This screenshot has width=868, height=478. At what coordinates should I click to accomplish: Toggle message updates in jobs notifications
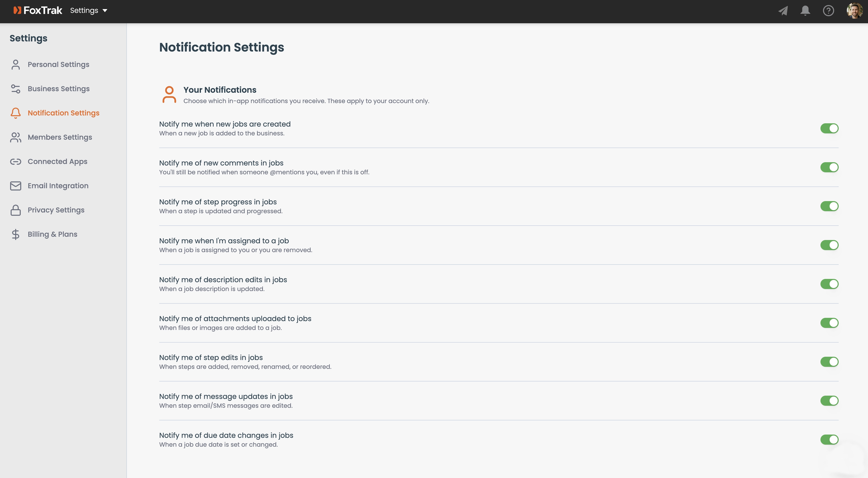[x=829, y=400]
